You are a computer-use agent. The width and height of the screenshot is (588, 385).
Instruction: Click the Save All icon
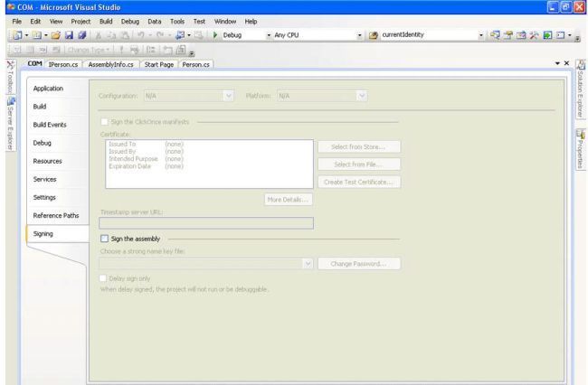coord(82,35)
